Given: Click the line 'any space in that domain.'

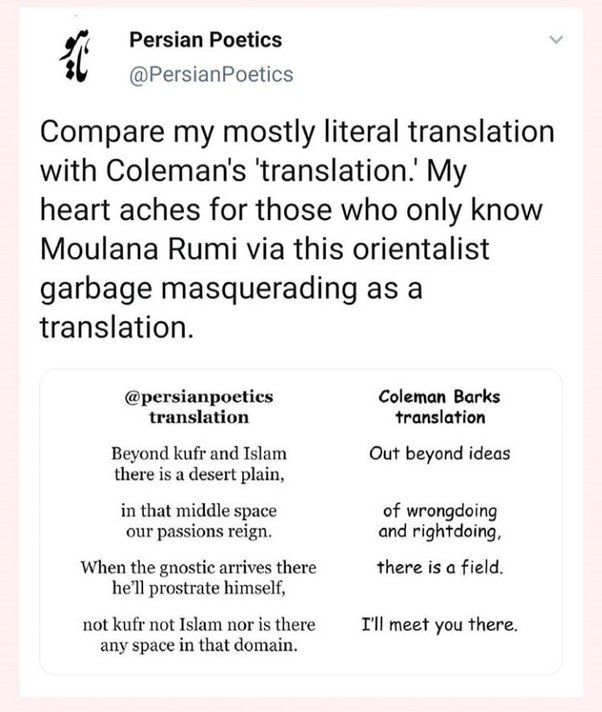Looking at the screenshot, I should click(x=199, y=645).
